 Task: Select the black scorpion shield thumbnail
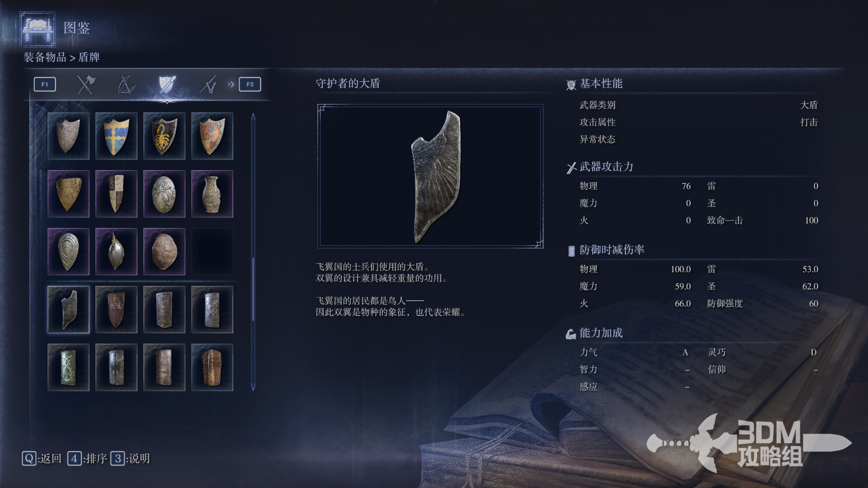(x=164, y=136)
